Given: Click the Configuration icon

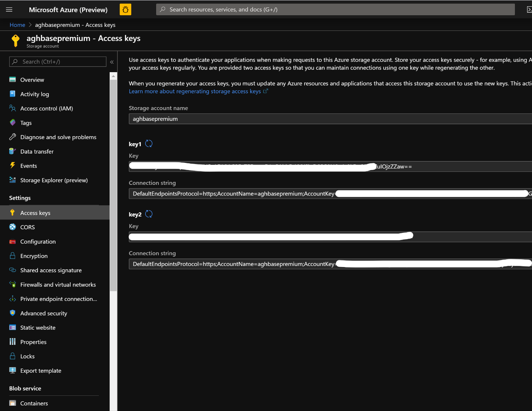Looking at the screenshot, I should tap(13, 241).
